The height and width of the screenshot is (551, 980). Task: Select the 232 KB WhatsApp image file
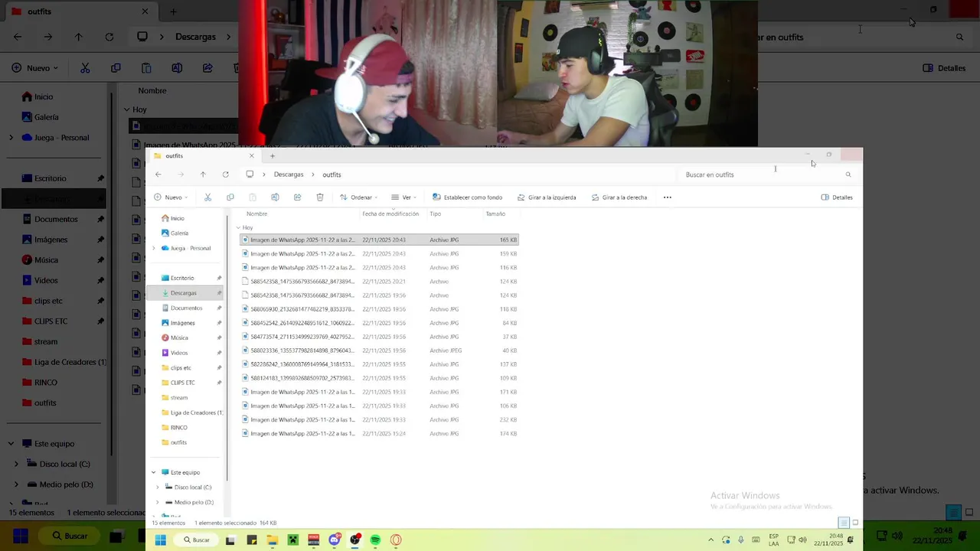379,419
